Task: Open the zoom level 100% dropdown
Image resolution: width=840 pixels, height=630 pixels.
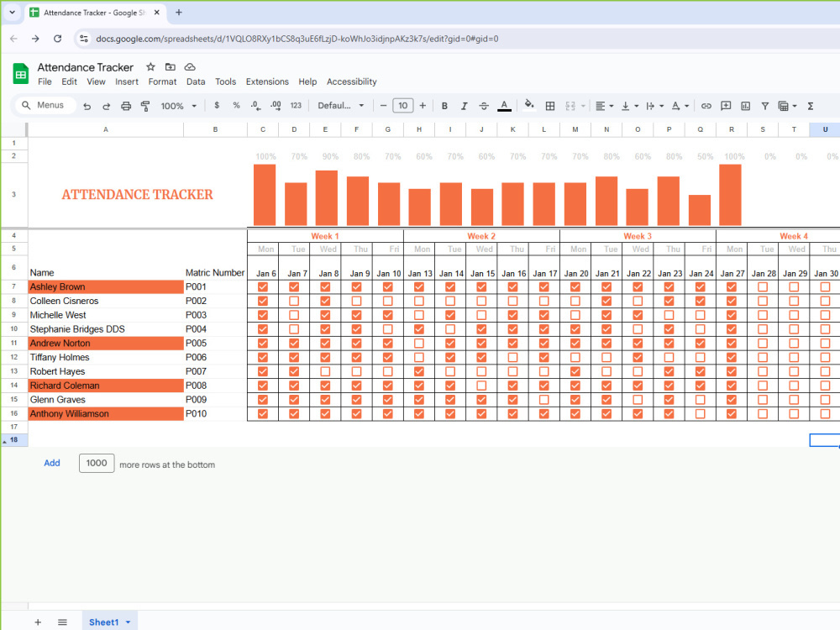Action: click(x=178, y=106)
